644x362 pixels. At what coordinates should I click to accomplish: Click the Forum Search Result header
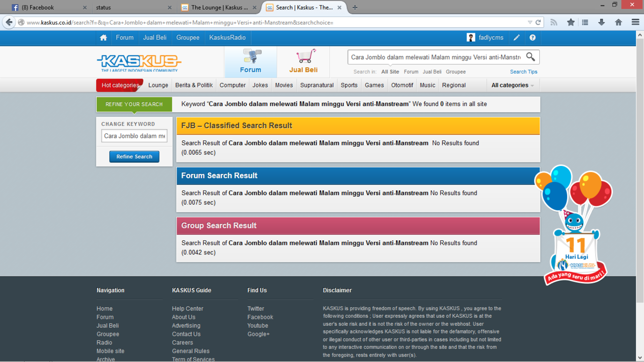(x=358, y=175)
